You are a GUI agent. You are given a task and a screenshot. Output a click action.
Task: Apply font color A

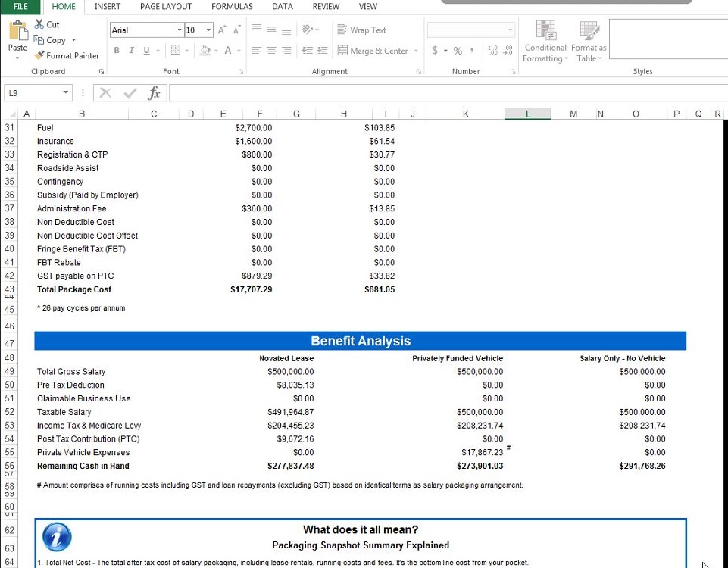point(228,50)
